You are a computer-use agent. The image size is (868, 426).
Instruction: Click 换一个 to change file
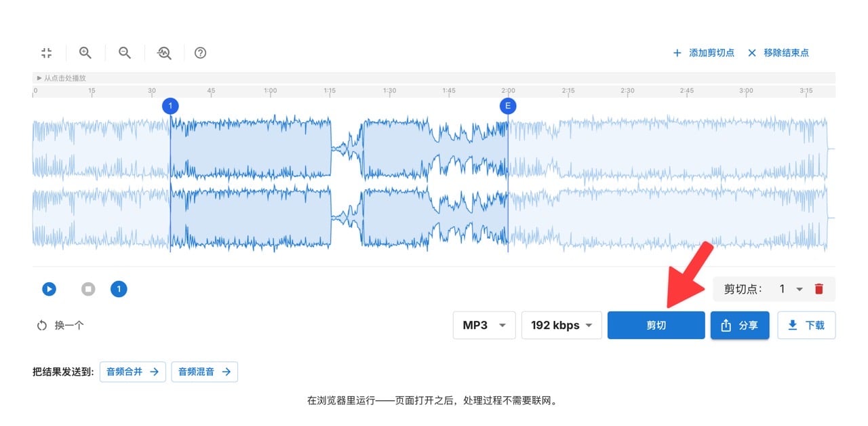[x=60, y=326]
